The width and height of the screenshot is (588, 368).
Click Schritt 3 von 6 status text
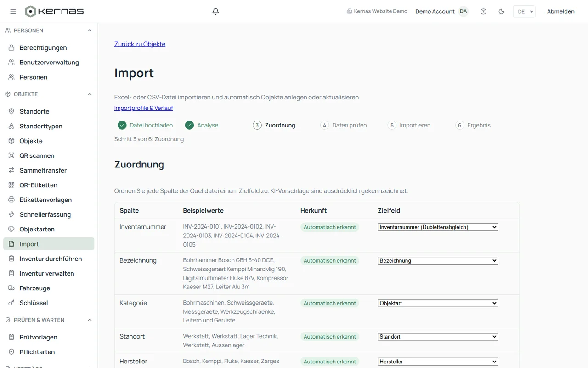coord(149,139)
